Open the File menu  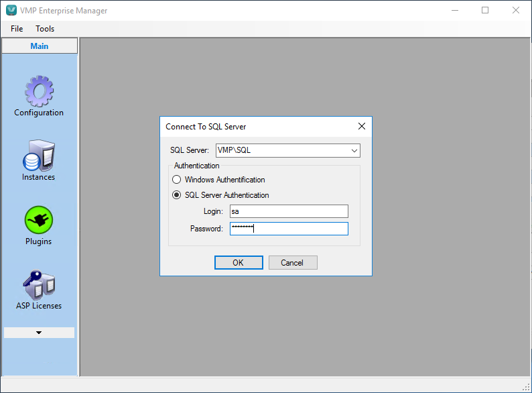point(17,29)
